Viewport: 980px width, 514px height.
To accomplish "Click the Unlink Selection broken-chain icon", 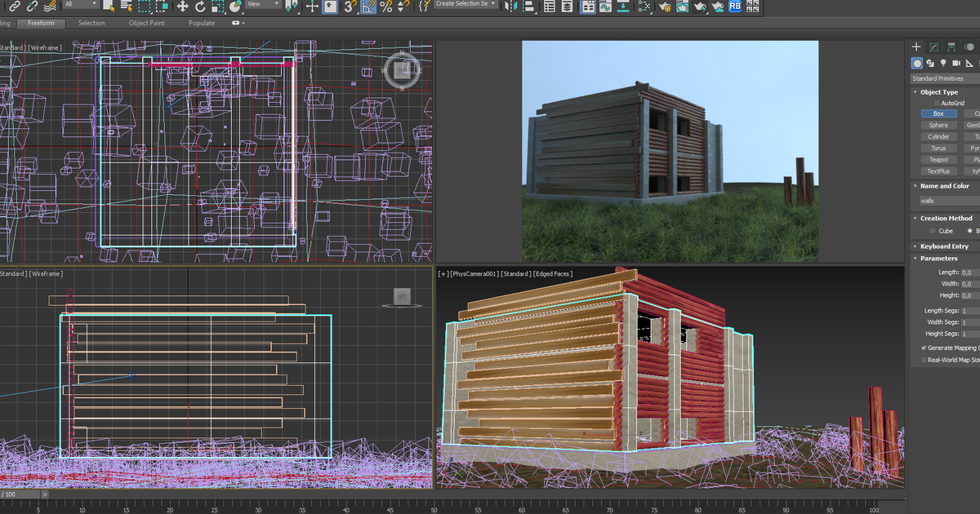I will [x=32, y=6].
